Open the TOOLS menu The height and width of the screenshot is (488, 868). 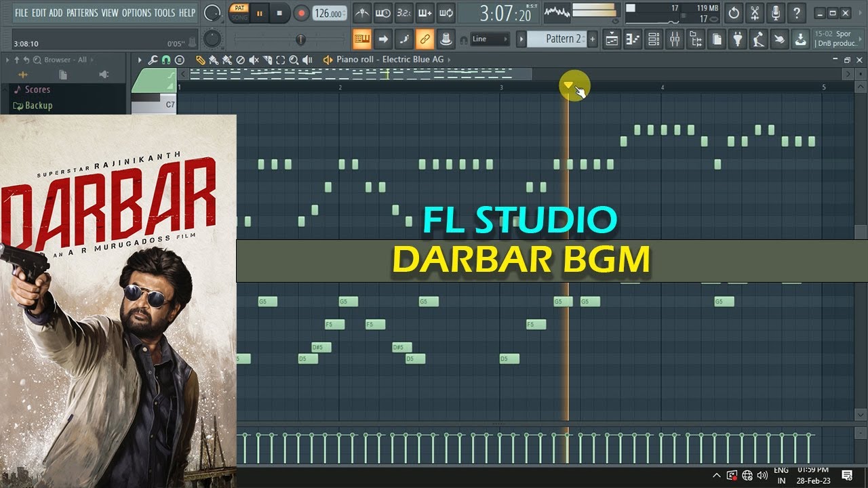tap(165, 13)
